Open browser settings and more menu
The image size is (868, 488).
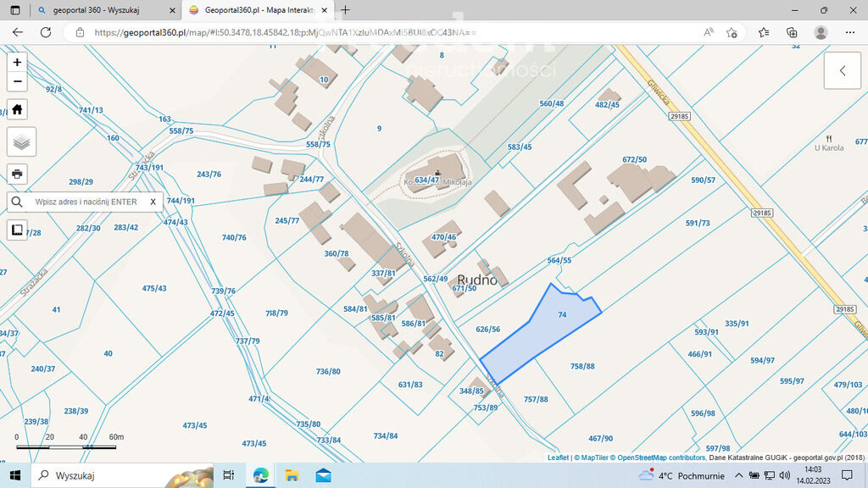tap(849, 32)
